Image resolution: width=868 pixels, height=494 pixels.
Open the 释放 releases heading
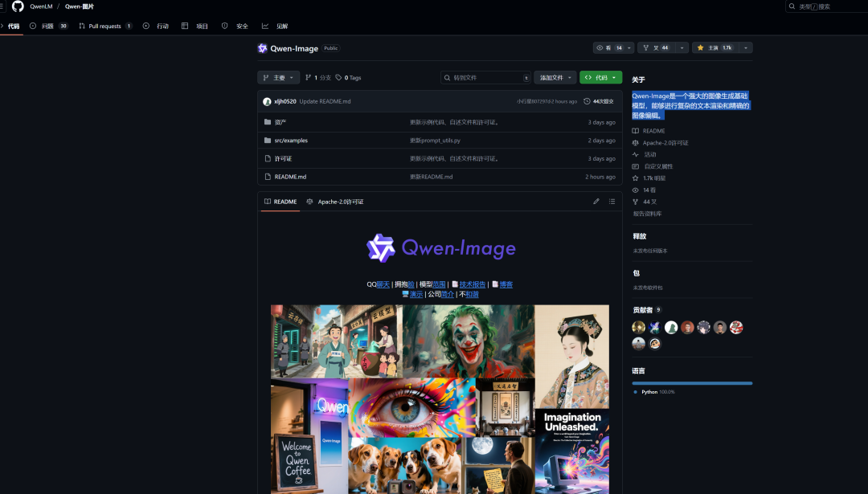tap(640, 236)
